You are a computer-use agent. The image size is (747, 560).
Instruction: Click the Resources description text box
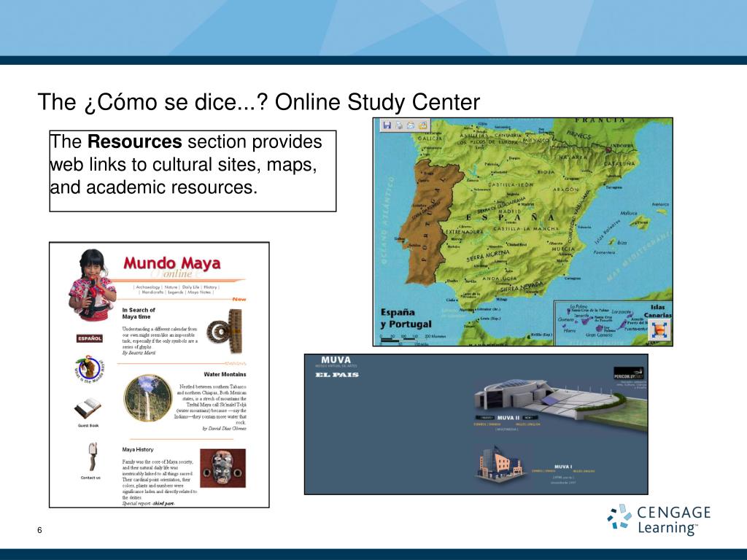tap(193, 171)
